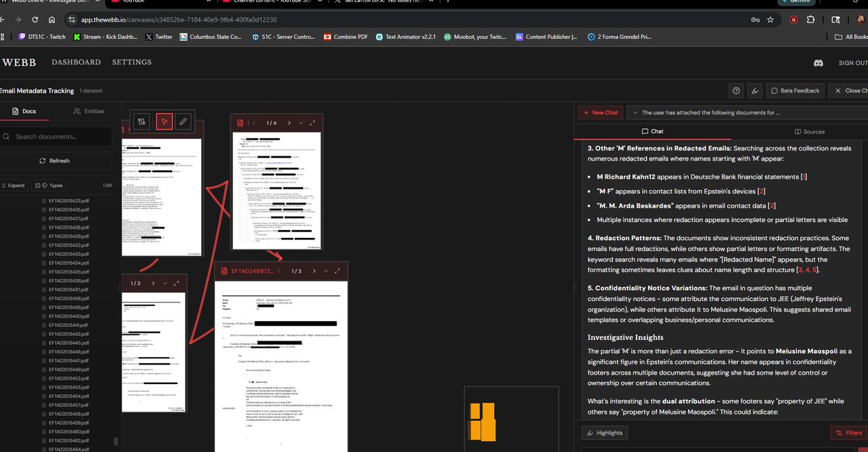Open the help question-mark icon
868x452 pixels.
tap(736, 90)
